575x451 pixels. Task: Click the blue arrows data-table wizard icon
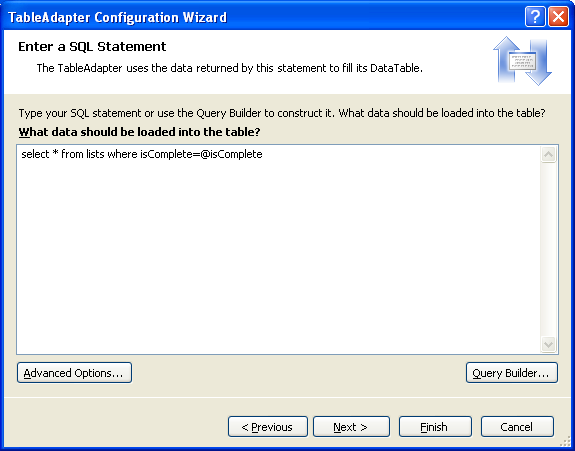pyautogui.click(x=522, y=61)
